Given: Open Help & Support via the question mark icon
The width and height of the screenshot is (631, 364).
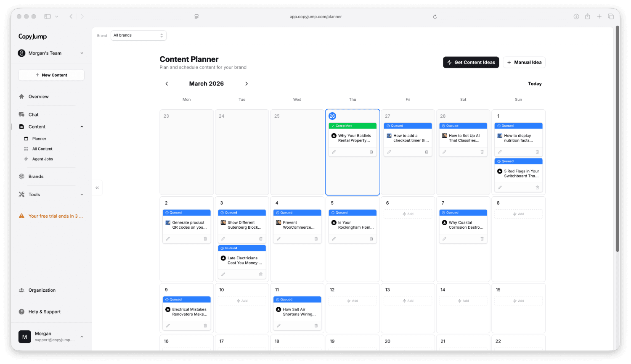Looking at the screenshot, I should point(22,311).
